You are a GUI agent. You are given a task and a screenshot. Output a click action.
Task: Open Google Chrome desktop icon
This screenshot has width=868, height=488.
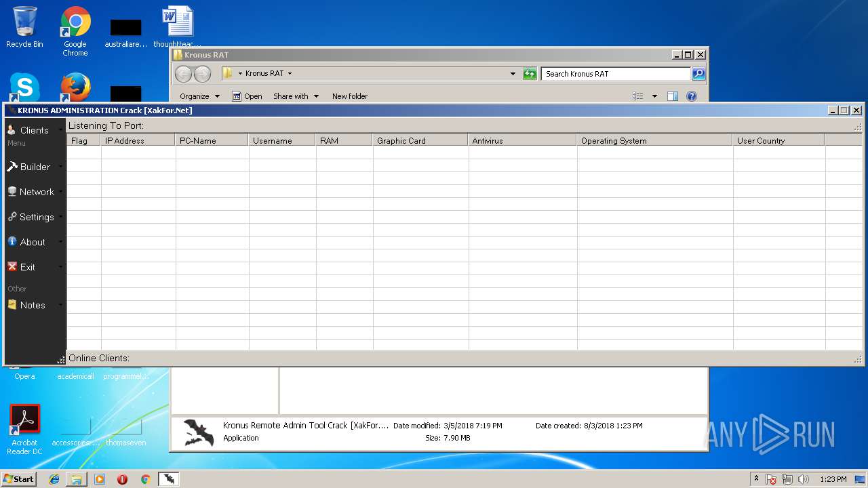75,31
